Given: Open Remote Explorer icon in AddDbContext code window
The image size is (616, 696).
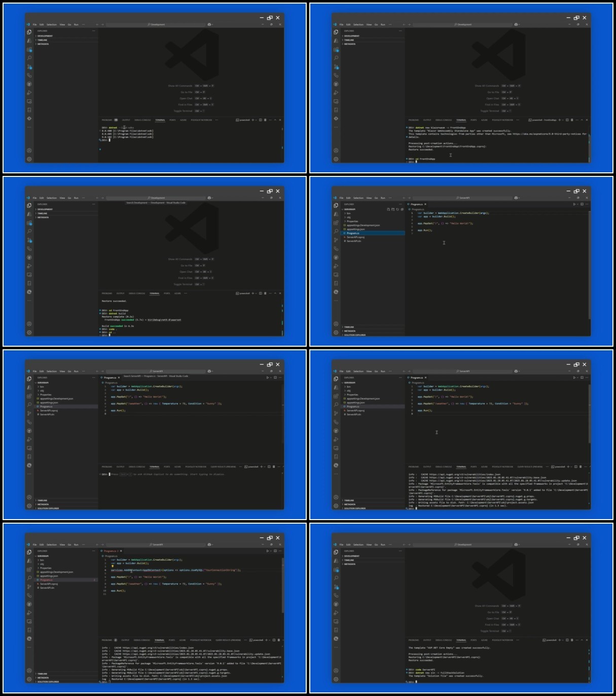Looking at the screenshot, I should coord(29,621).
